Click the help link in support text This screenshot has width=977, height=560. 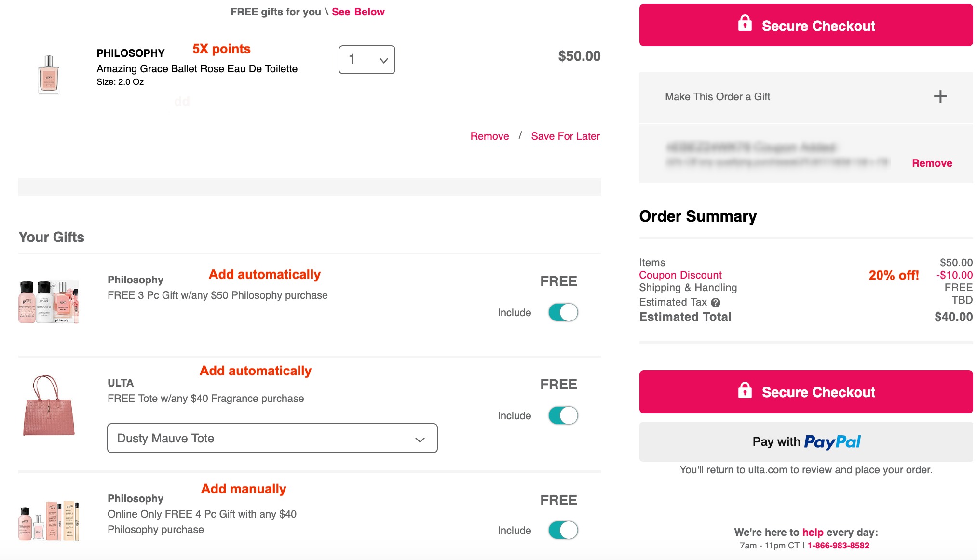click(x=813, y=533)
